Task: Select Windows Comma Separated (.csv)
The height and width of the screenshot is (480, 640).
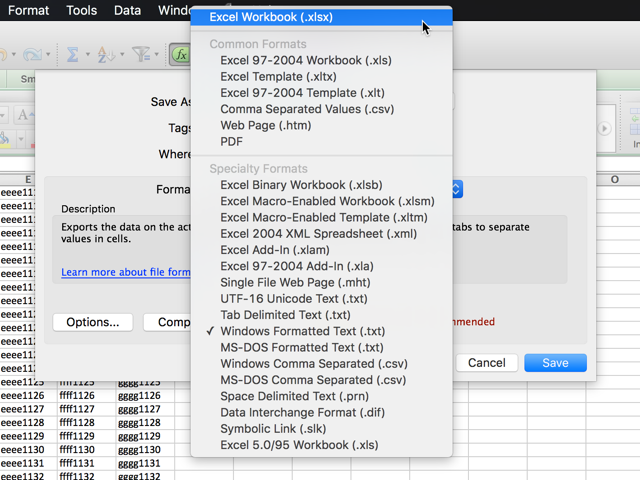Action: 322,364
